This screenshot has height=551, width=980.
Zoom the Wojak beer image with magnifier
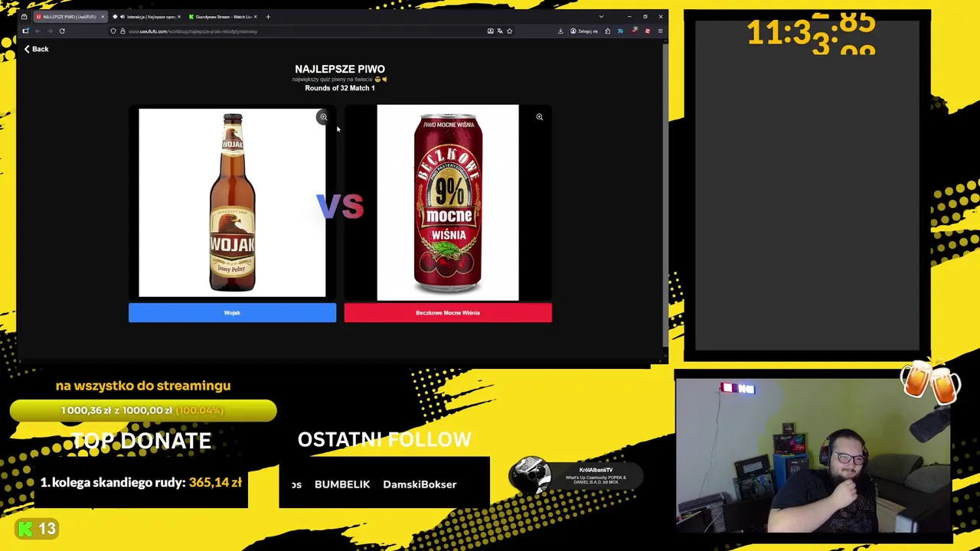click(323, 117)
